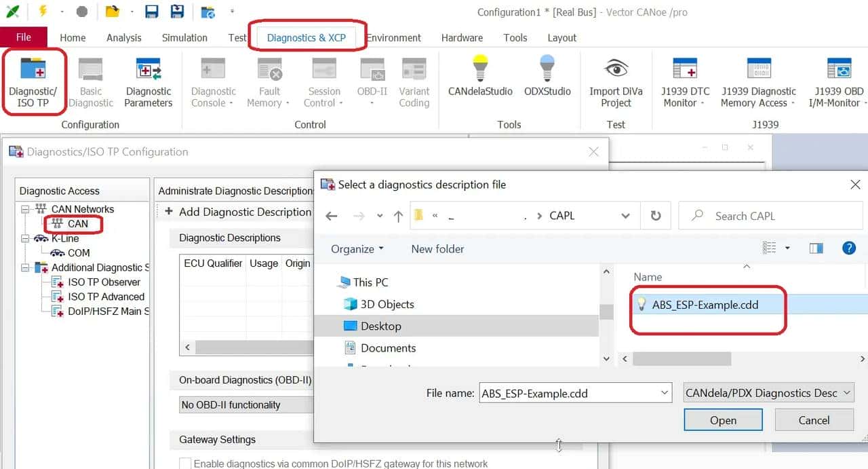This screenshot has height=469, width=868.
Task: Expand the address path history dropdown
Action: click(x=625, y=216)
